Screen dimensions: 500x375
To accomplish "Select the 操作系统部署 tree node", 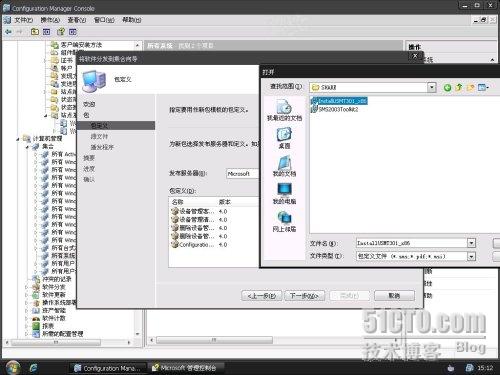I will coord(55,303).
